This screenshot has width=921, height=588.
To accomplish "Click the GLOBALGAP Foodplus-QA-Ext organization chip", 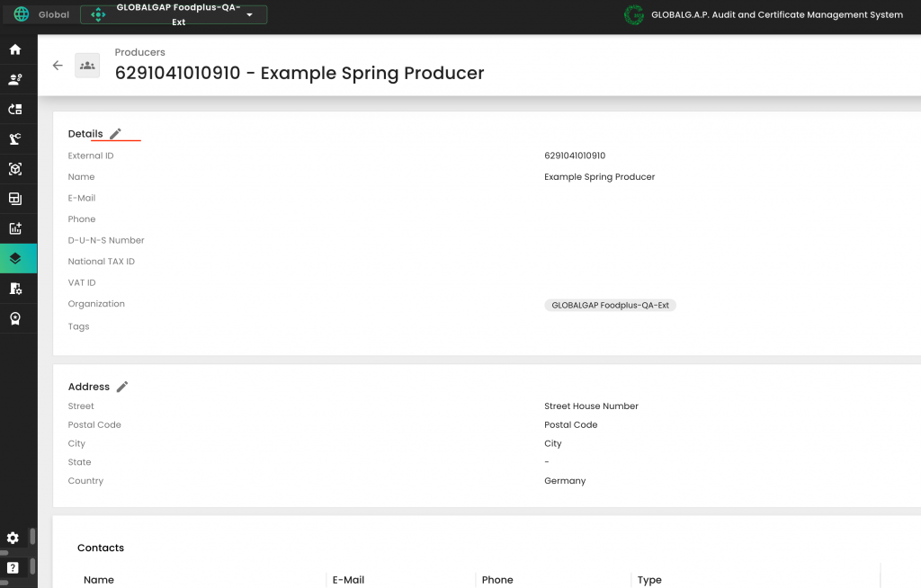I will [610, 306].
